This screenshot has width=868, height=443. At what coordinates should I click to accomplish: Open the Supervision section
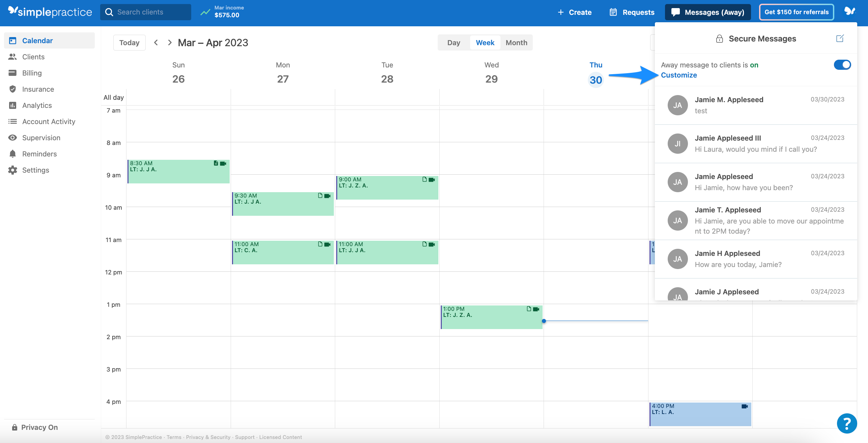(40, 138)
